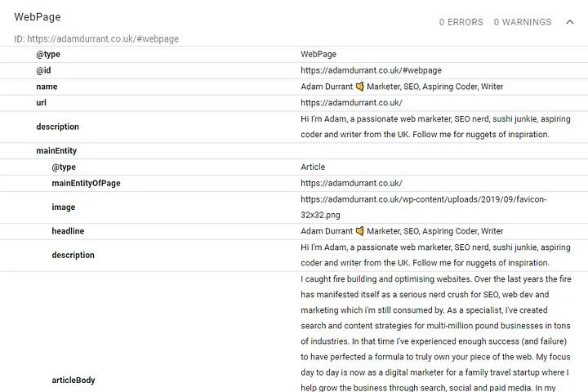Click the 0 WARNINGS indicator
Image resolution: width=588 pixels, height=392 pixels.
tap(523, 22)
